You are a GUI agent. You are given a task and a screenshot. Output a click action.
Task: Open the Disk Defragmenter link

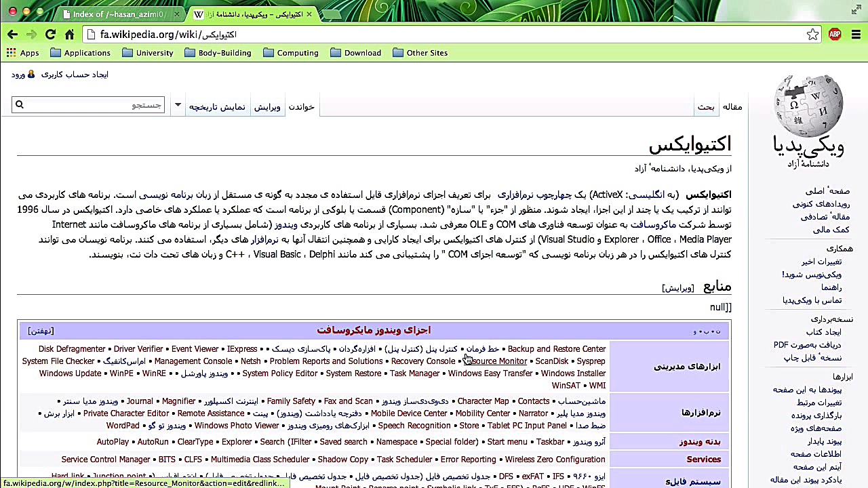tap(72, 349)
